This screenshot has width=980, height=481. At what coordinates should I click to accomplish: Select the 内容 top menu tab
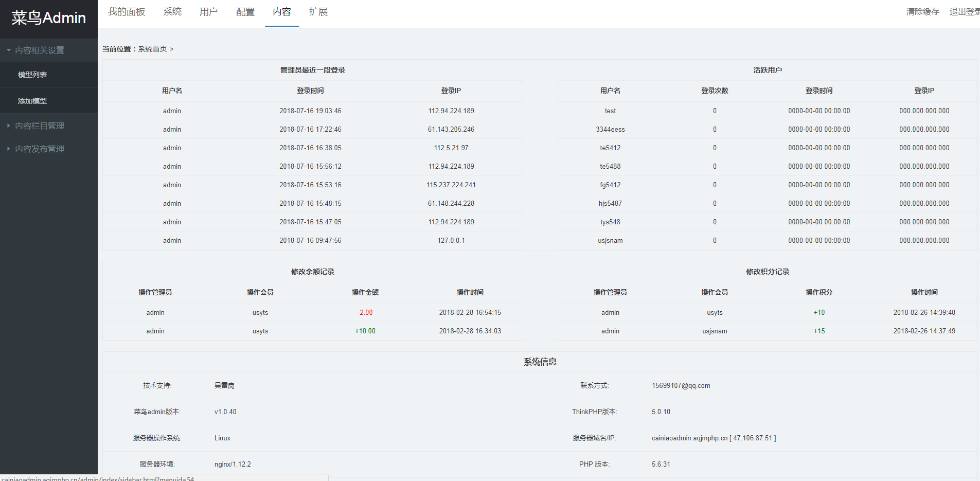pyautogui.click(x=282, y=12)
